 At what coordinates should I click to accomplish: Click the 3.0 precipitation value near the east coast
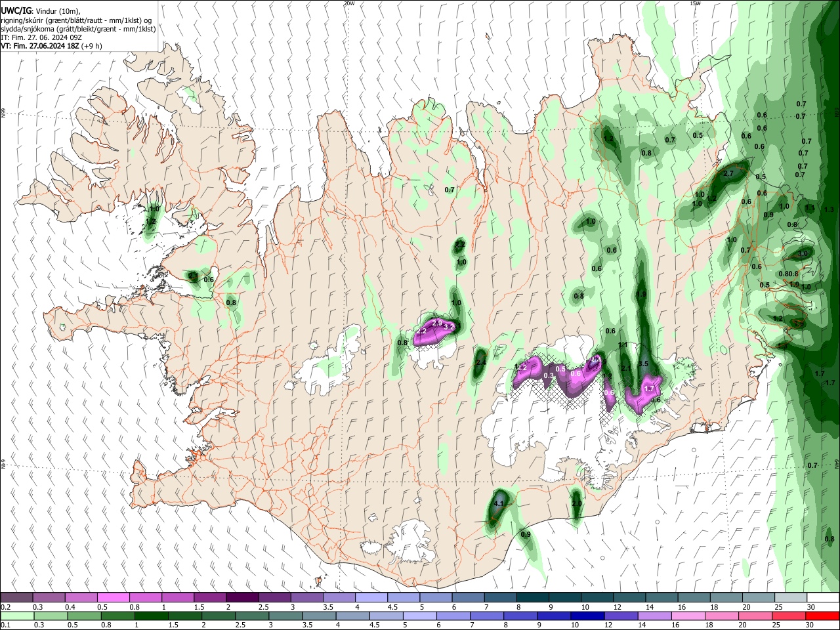(x=803, y=253)
